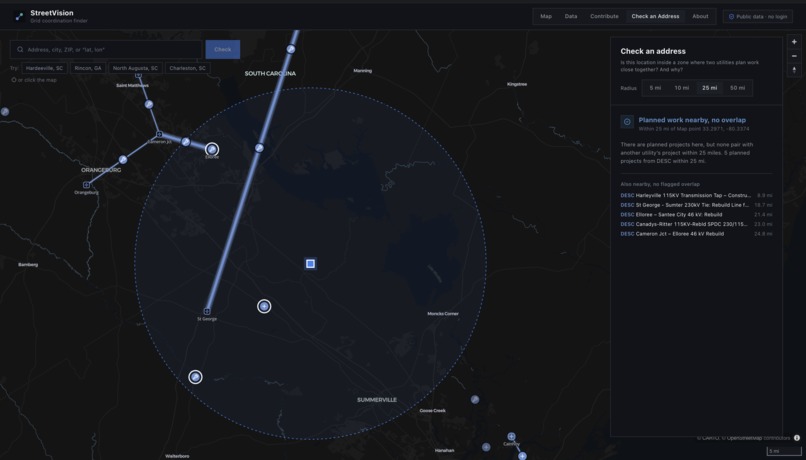This screenshot has height=460, width=806.
Task: Click the St George substation marker
Action: point(207,311)
